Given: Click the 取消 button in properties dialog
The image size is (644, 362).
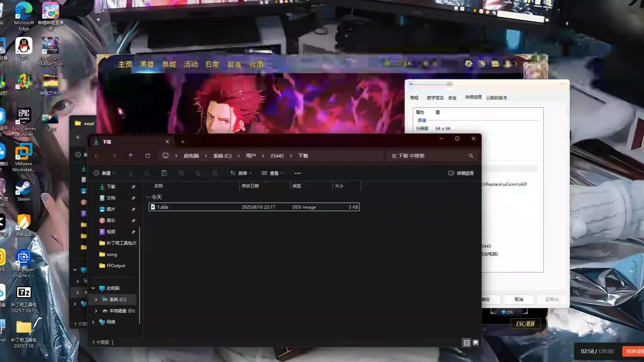Looking at the screenshot, I should coord(518,299).
